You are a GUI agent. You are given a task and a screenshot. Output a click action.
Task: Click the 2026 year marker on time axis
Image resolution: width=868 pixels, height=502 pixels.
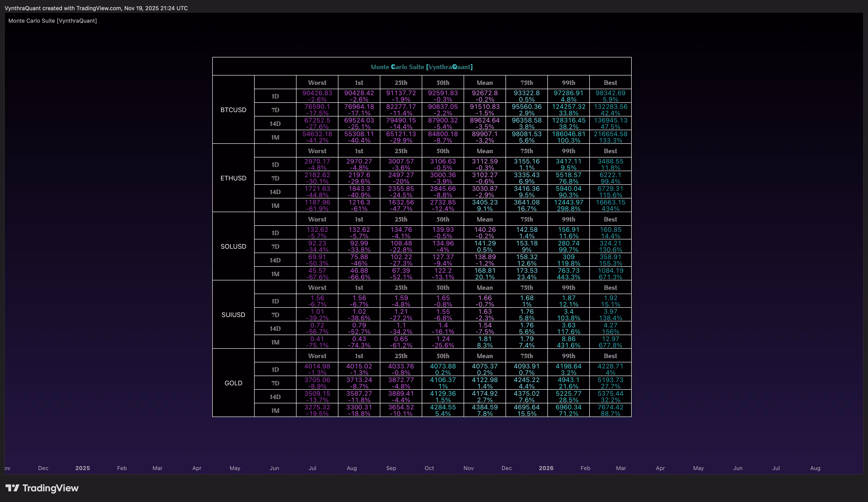click(546, 468)
